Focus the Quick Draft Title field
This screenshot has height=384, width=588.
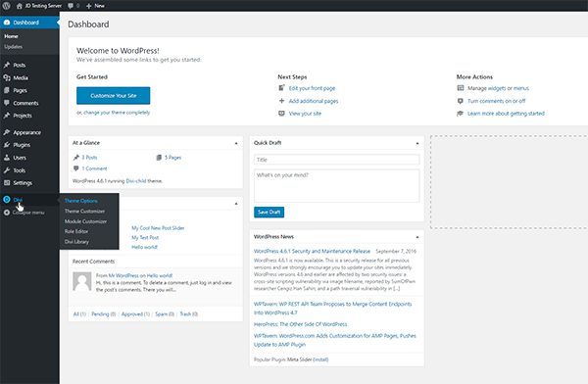[336, 160]
